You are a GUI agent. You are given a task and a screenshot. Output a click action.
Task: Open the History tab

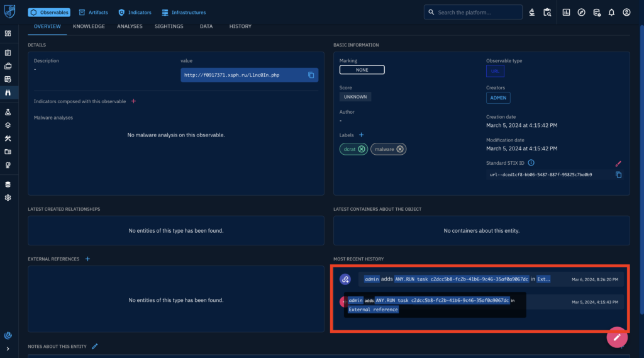point(240,26)
